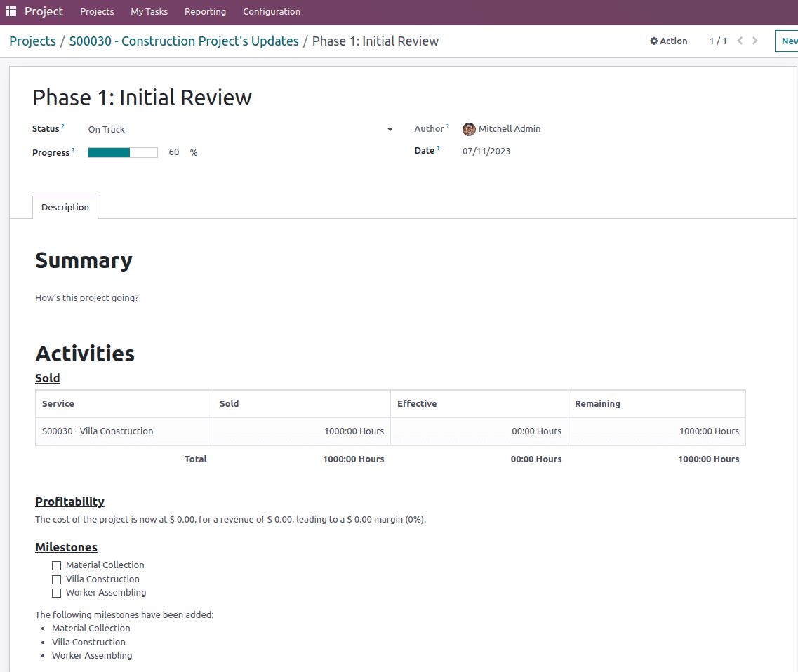Click 'The following milestones have been added' text
Viewport: 798px width, 672px height.
click(x=124, y=614)
